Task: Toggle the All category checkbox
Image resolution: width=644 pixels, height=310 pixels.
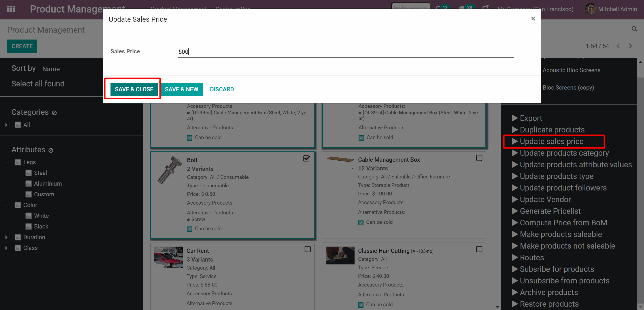Action: (18, 125)
